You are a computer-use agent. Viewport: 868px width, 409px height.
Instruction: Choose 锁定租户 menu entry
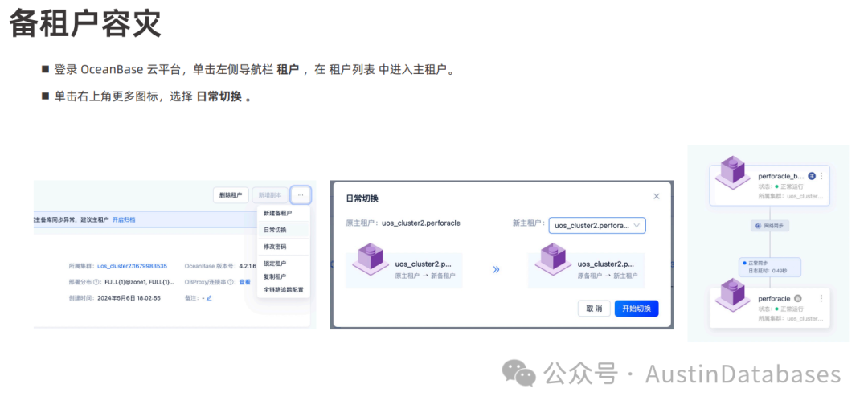[x=275, y=264]
